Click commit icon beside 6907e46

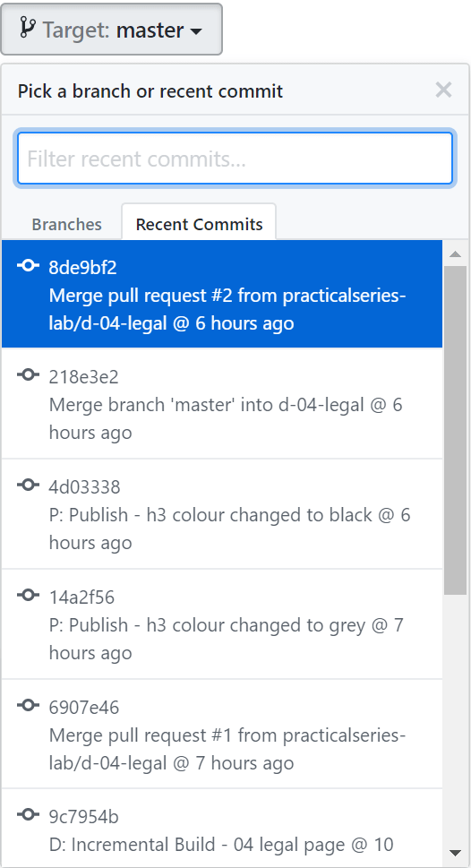(29, 706)
